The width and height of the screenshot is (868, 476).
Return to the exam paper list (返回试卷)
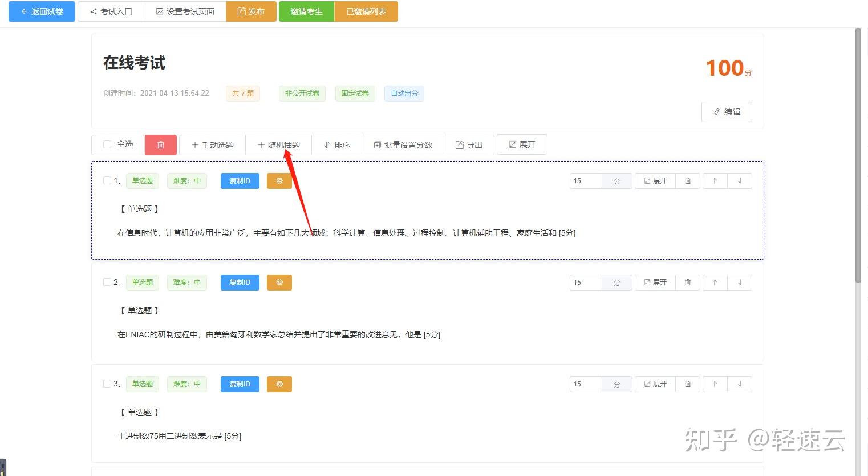(42, 11)
